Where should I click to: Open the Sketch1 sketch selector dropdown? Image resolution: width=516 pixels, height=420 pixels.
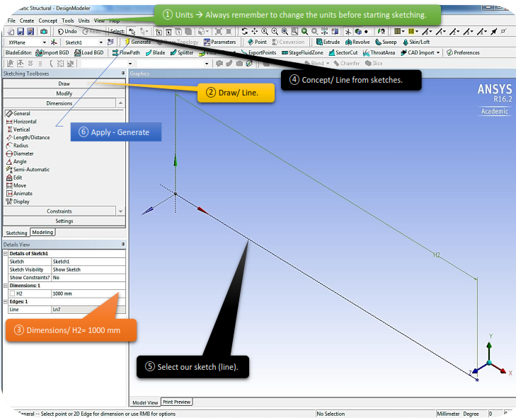coord(99,42)
